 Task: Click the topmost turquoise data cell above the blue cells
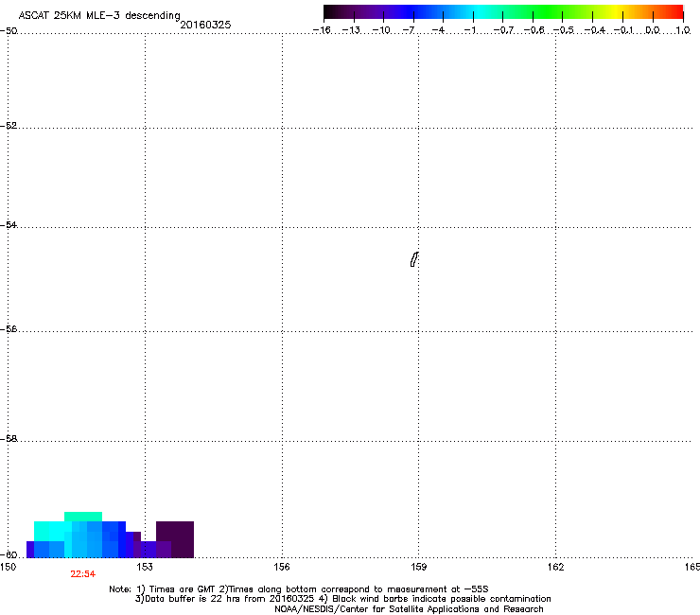point(83,517)
